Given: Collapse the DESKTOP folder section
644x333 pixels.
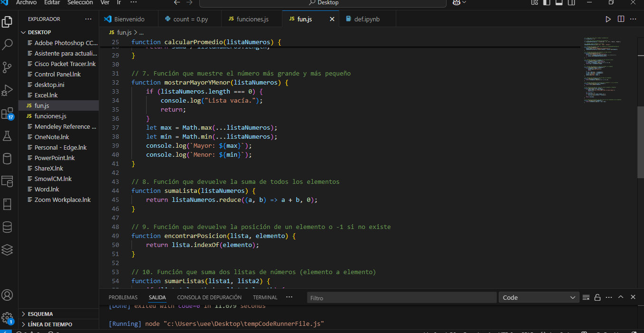Looking at the screenshot, I should [58, 32].
